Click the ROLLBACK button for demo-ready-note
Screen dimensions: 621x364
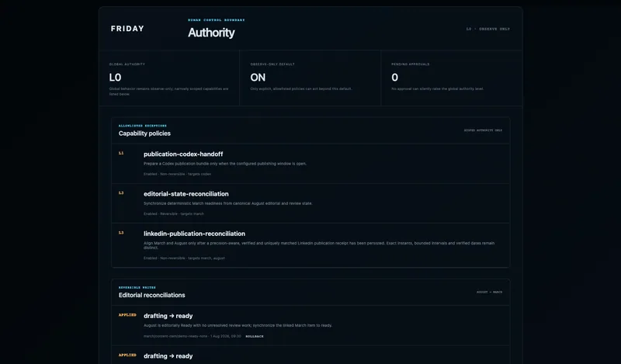click(x=255, y=336)
